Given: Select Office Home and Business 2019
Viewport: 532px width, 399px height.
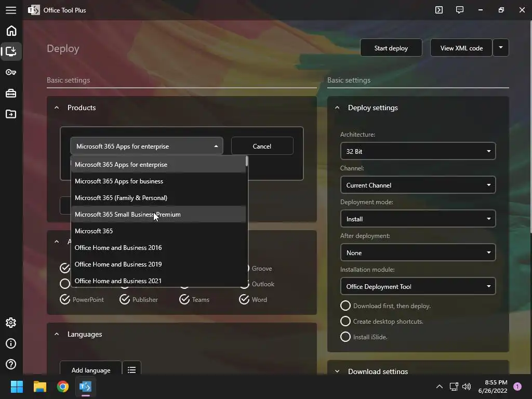Looking at the screenshot, I should [158, 264].
